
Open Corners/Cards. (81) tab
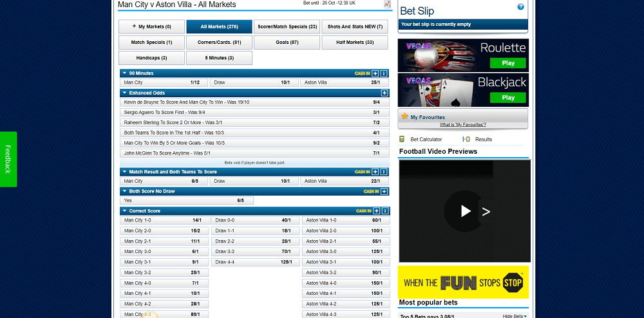click(x=220, y=42)
